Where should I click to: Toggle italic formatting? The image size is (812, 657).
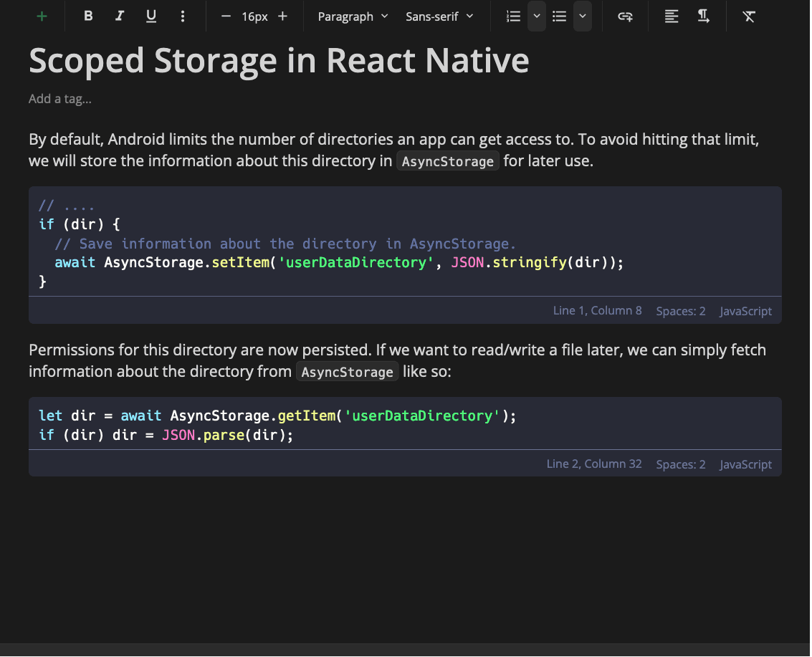pyautogui.click(x=120, y=16)
